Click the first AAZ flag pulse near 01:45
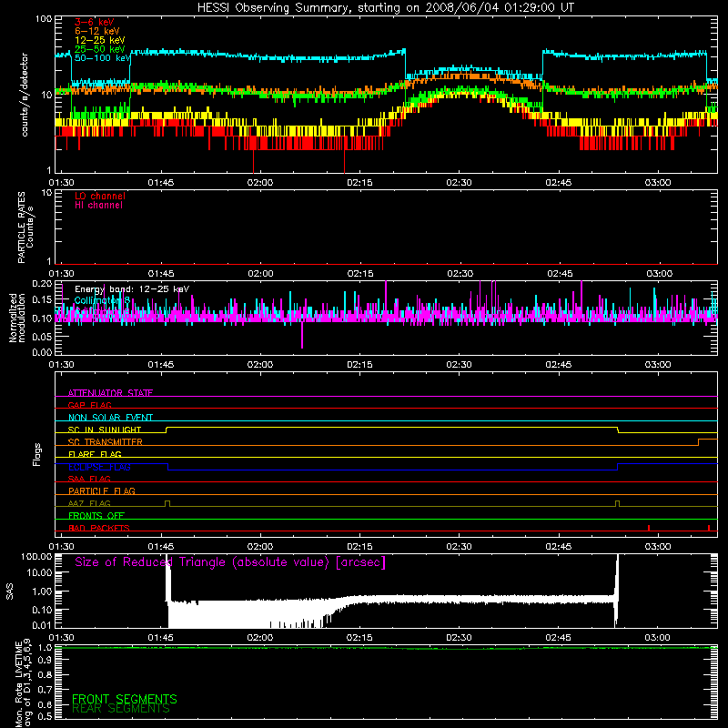The height and width of the screenshot is (728, 728). (167, 504)
